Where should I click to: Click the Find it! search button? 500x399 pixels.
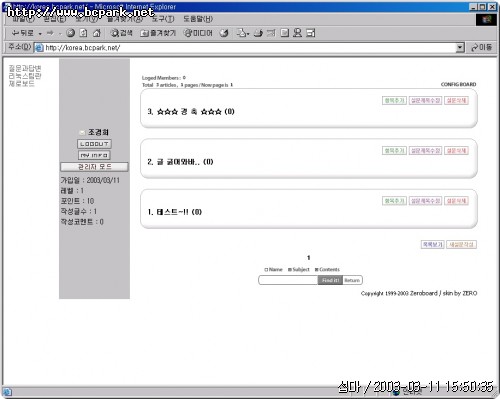(x=330, y=280)
